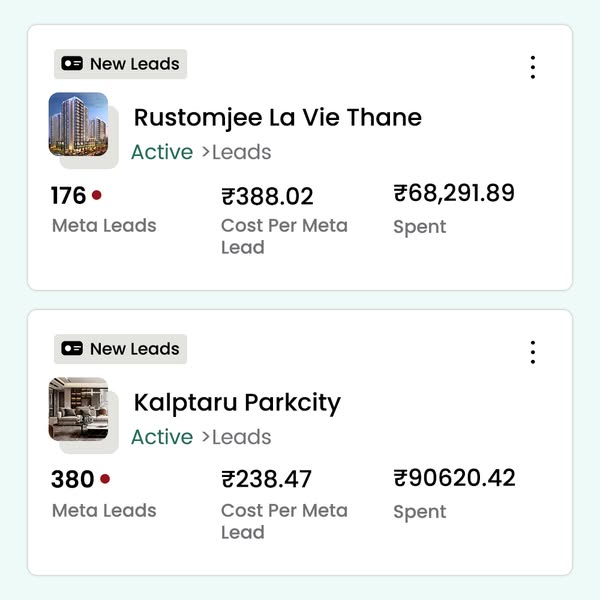Open Kalptaru Parkcity interior thumbnail
This screenshot has height=600, width=600.
[x=78, y=409]
